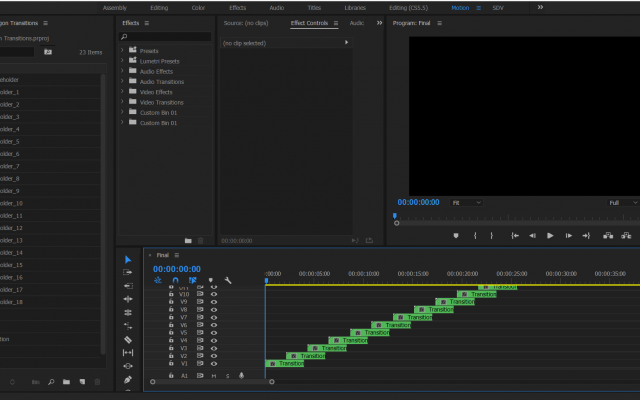Hide track V9 output eye
The height and width of the screenshot is (400, 640).
point(213,302)
